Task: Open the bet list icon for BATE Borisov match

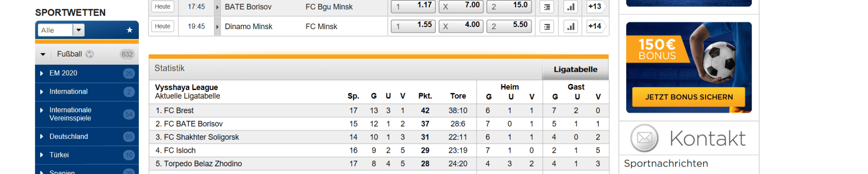Action: 547,7
